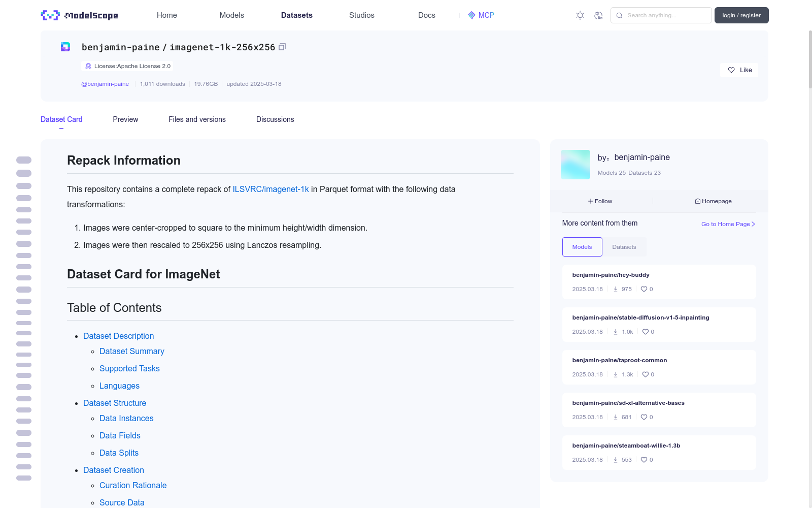Click the heart icon on taproot-common card
This screenshot has height=508, width=812.
tap(646, 374)
